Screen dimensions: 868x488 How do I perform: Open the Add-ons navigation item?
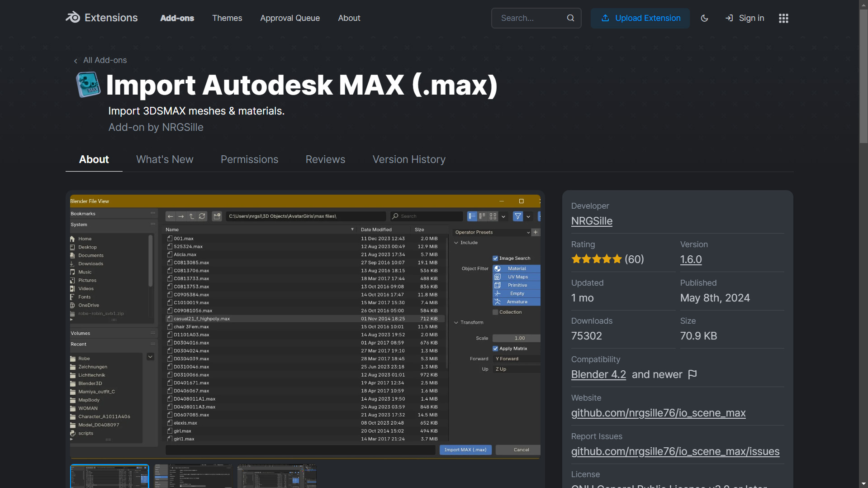click(x=177, y=18)
